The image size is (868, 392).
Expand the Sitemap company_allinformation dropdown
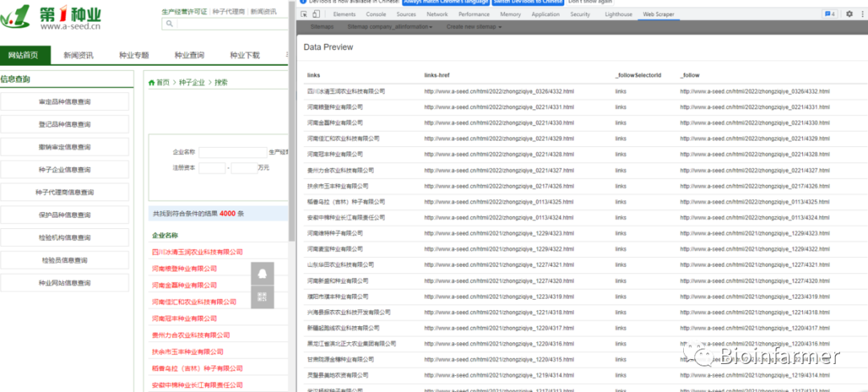click(x=390, y=27)
